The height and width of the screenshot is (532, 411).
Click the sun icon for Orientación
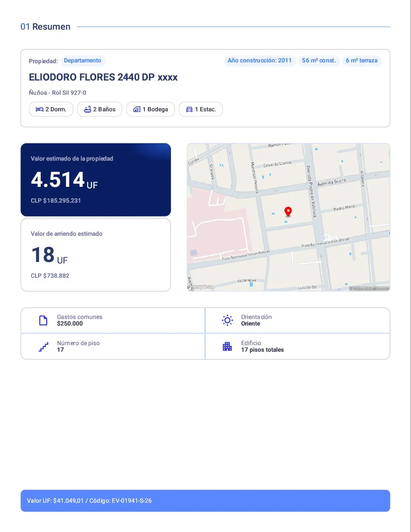point(227,320)
